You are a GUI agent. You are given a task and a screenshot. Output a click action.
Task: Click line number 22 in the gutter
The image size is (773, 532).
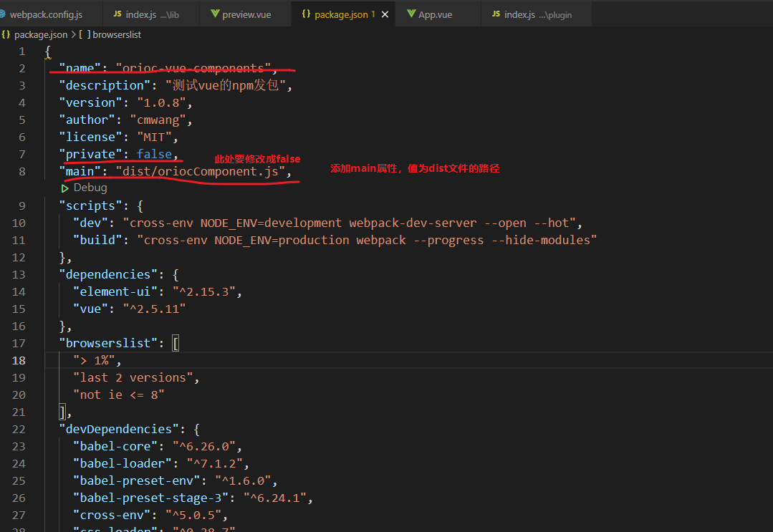[x=19, y=430]
